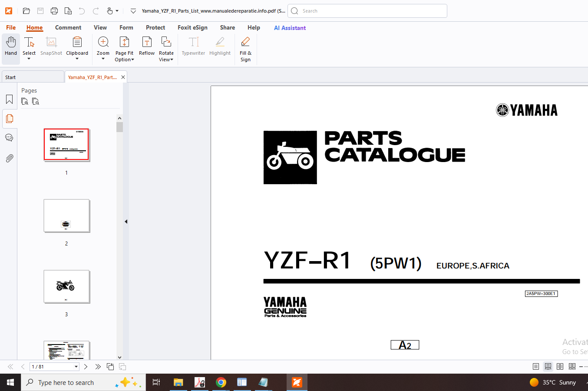Jump to last page button
This screenshot has height=391, width=588.
click(x=98, y=367)
